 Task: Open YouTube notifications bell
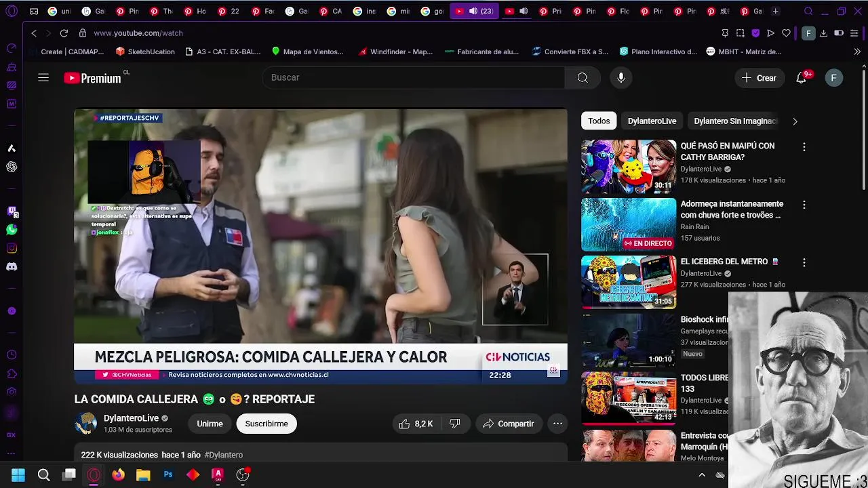click(802, 78)
